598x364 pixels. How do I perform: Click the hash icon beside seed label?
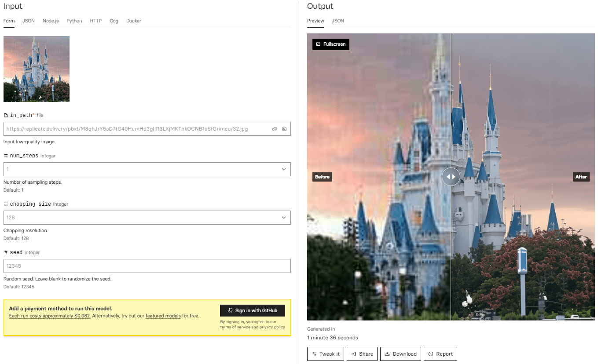[x=6, y=252]
